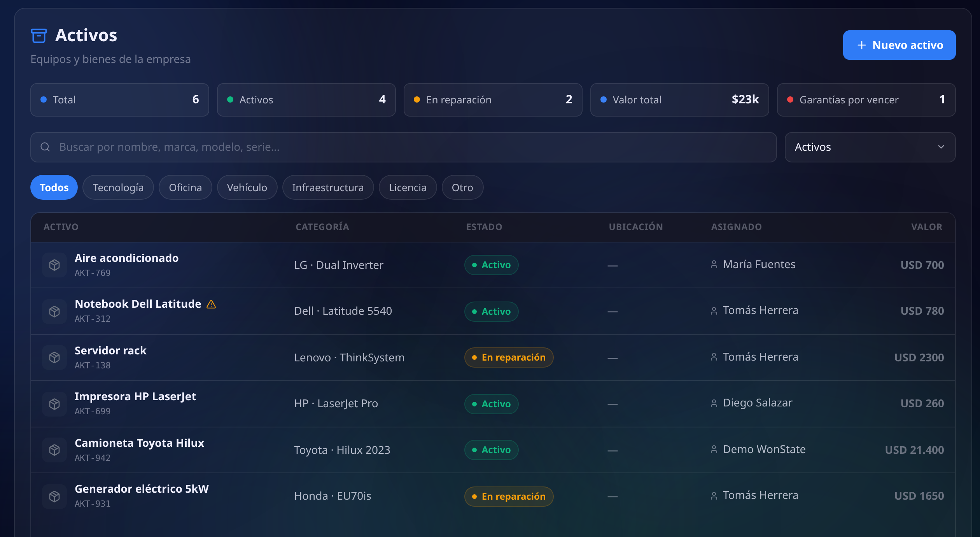Click the Valor total stat card

click(x=680, y=100)
